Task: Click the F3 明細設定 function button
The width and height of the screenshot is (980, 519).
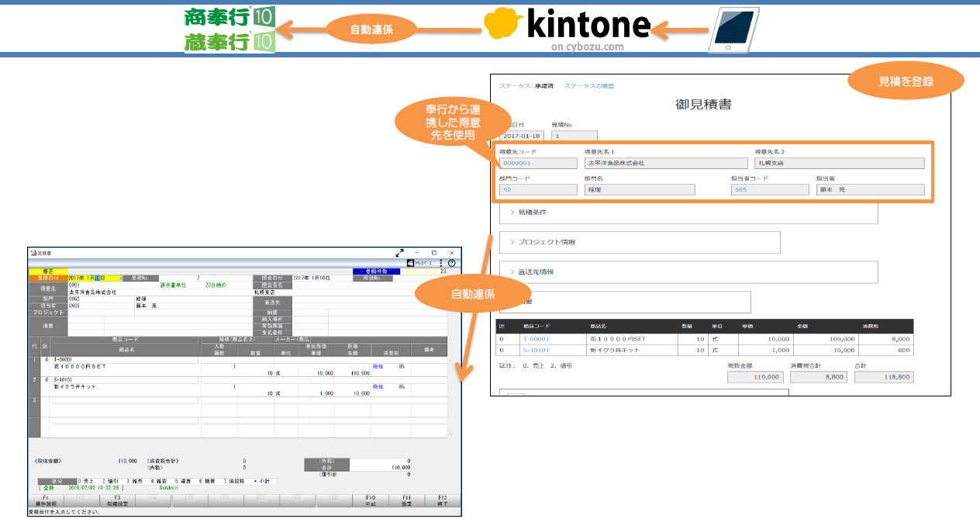Action: tap(117, 501)
